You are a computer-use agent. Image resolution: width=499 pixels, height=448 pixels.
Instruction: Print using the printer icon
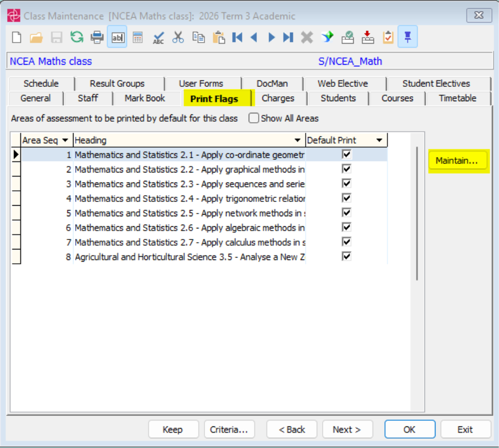[x=97, y=37]
